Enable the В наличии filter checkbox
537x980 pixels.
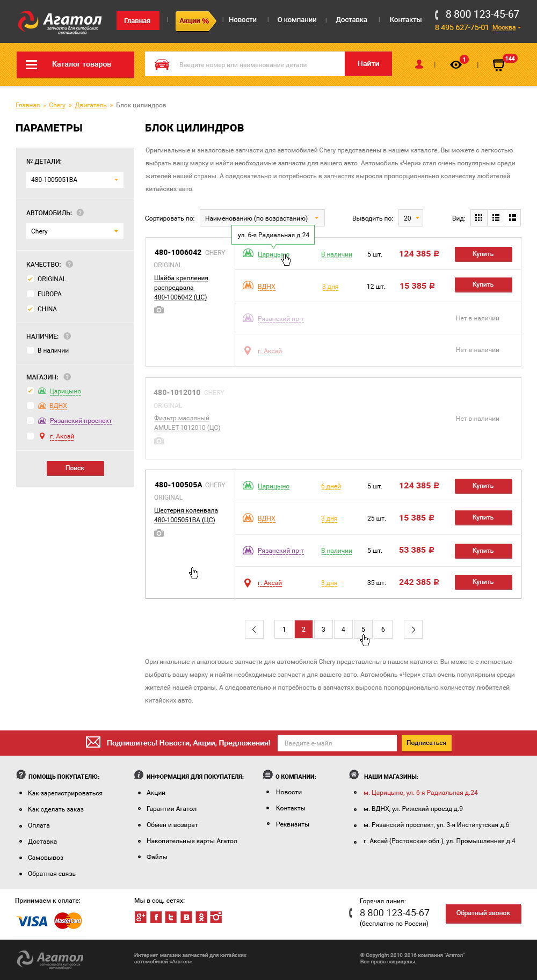[30, 350]
